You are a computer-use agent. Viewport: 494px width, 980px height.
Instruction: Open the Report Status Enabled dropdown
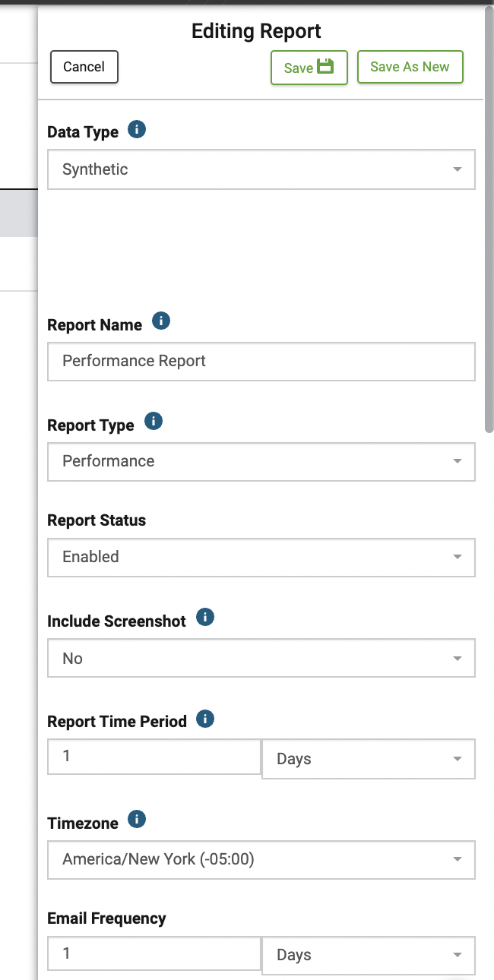coord(261,557)
